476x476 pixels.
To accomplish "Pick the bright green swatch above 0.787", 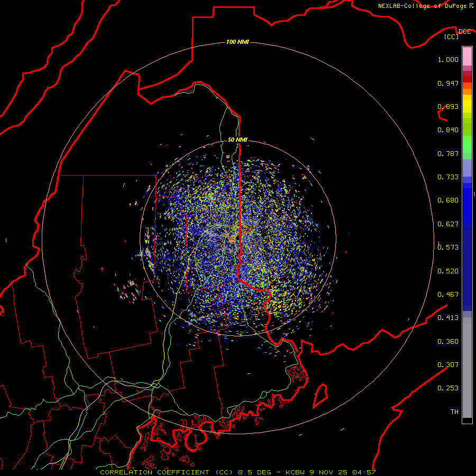I will coord(467,144).
